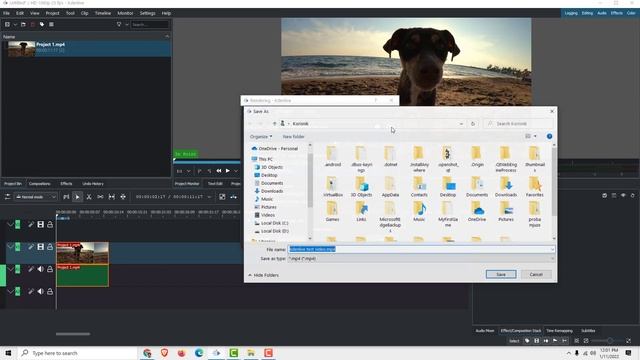Viewport: 640px width, 360px height.
Task: Hide video on the track containing Project 1 clip
Action: (40, 247)
